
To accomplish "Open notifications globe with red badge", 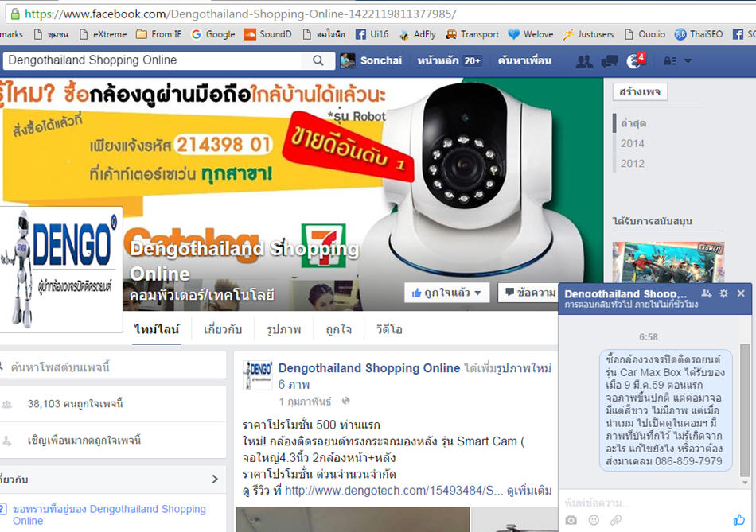I will tap(634, 60).
